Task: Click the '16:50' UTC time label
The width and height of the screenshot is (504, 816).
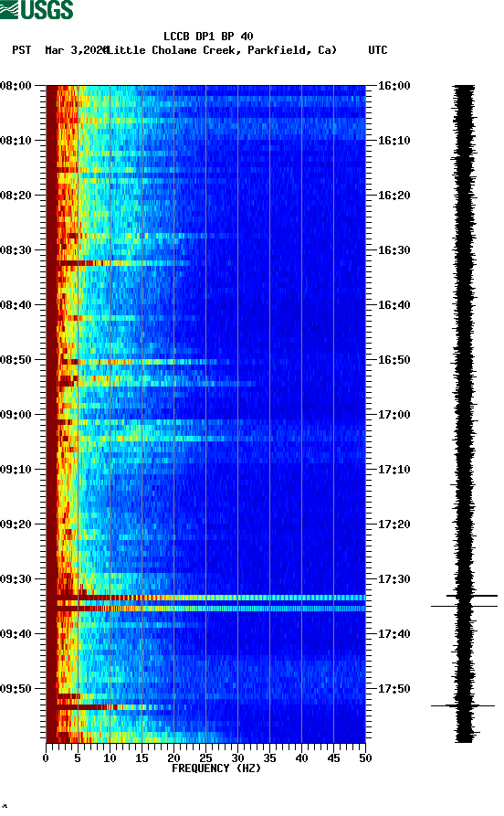Action: coord(394,360)
